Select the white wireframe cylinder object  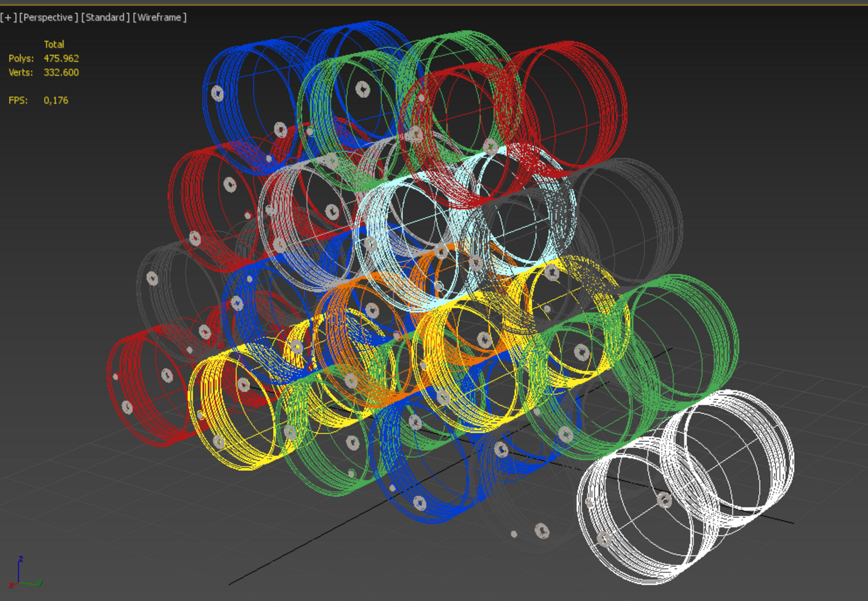686,486
